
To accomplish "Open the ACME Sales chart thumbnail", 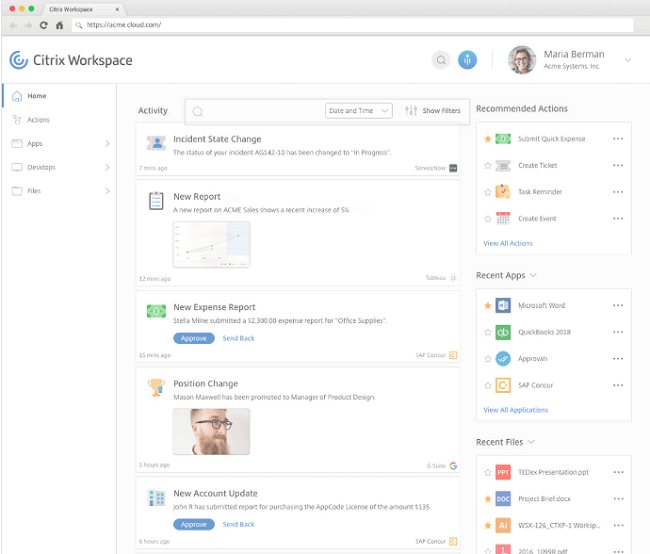I will 211,244.
